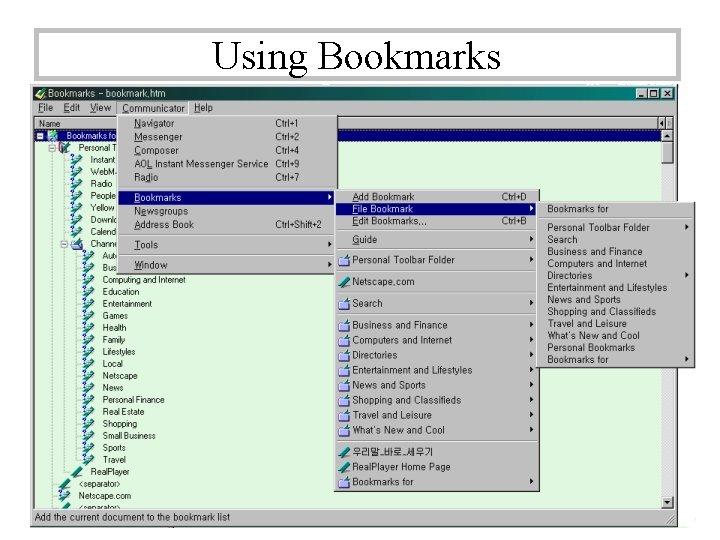Viewport: 720px width, 540px height.
Task: Expand Personal Toolbar Folder arrow in File Bookmark list
Action: [x=686, y=227]
